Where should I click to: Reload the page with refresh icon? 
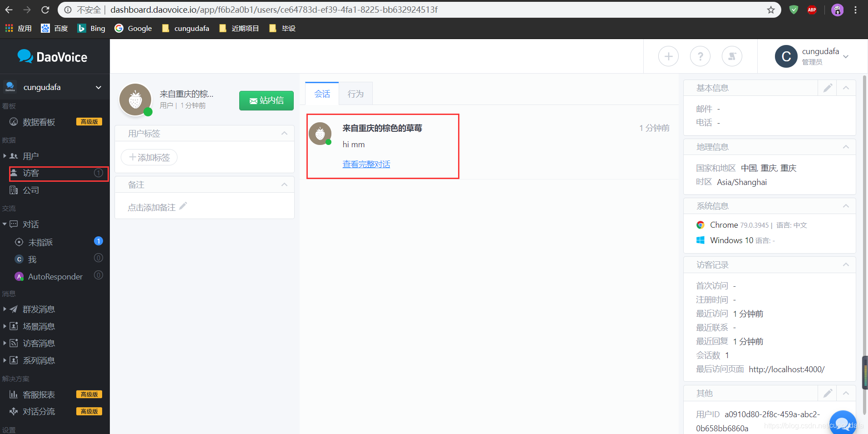tap(45, 10)
